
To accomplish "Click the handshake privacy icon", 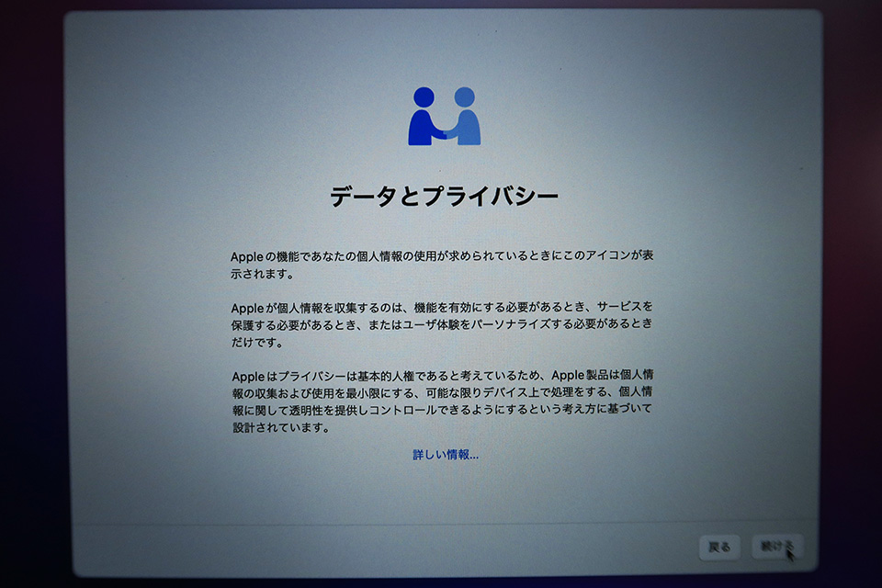I will pyautogui.click(x=445, y=116).
